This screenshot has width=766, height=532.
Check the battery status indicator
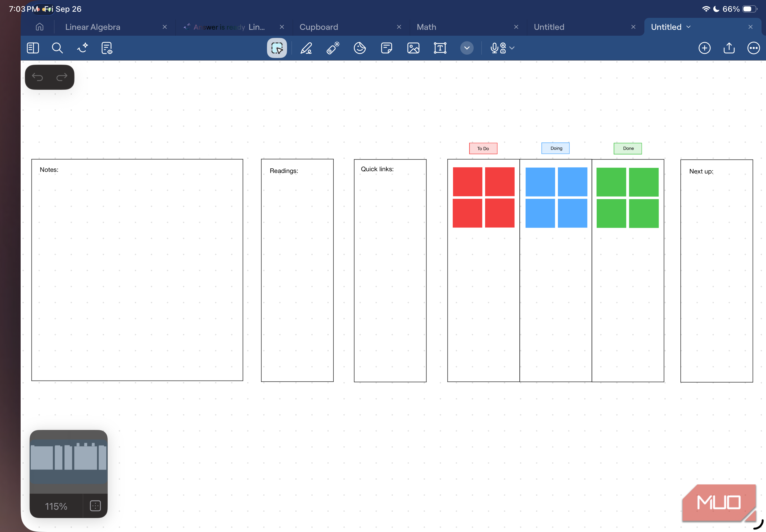(x=750, y=9)
